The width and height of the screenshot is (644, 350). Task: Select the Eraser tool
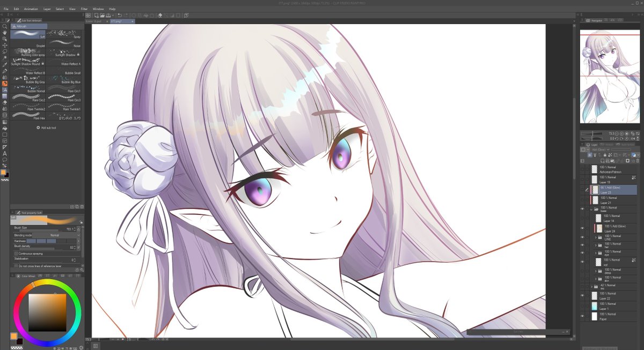5,102
